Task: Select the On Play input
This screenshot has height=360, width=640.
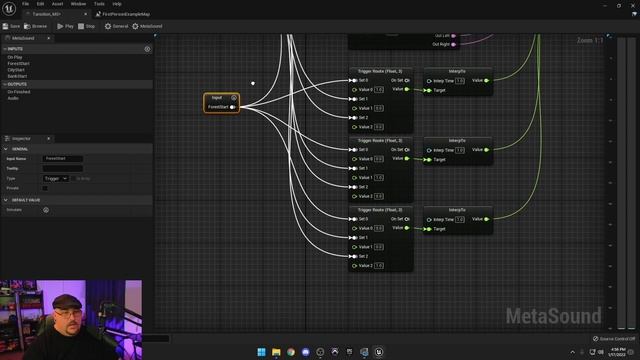Action: pyautogui.click(x=15, y=58)
